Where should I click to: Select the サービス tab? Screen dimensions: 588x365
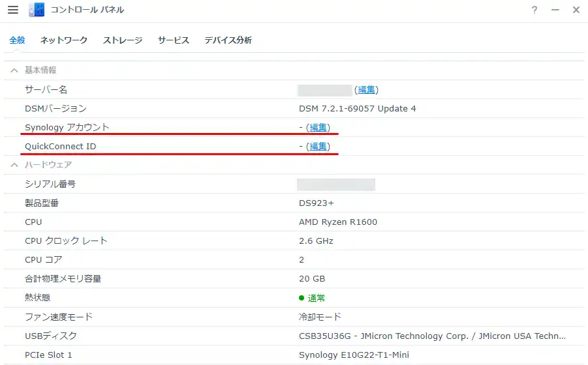173,40
